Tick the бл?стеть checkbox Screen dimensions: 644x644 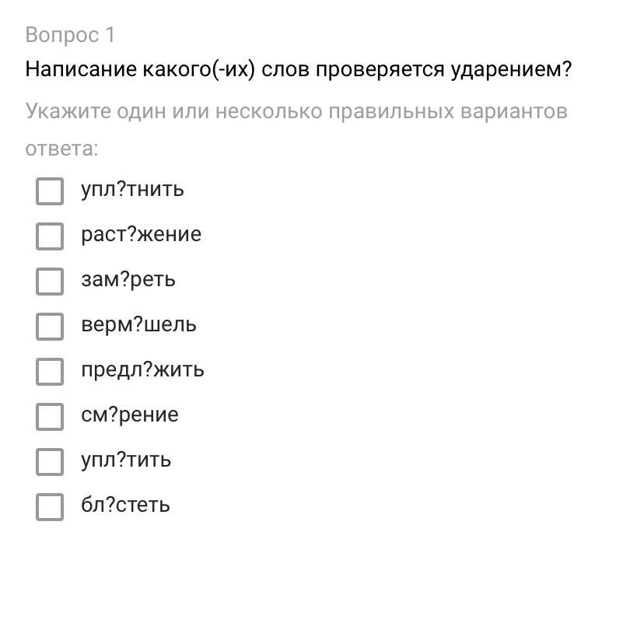[50, 507]
